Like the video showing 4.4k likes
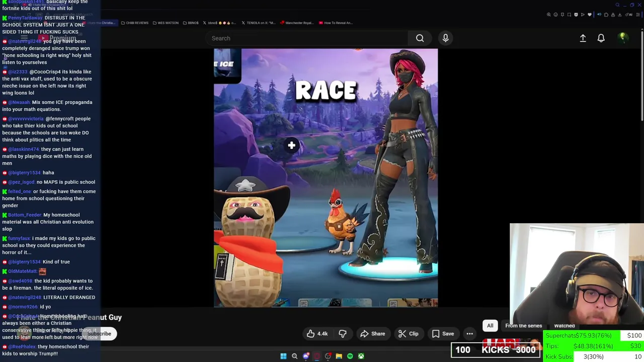 pyautogui.click(x=317, y=334)
